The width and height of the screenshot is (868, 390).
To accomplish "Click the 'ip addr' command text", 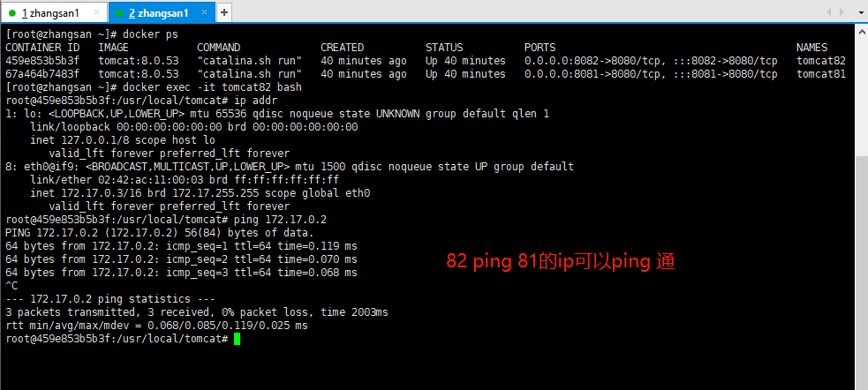I will pos(256,101).
